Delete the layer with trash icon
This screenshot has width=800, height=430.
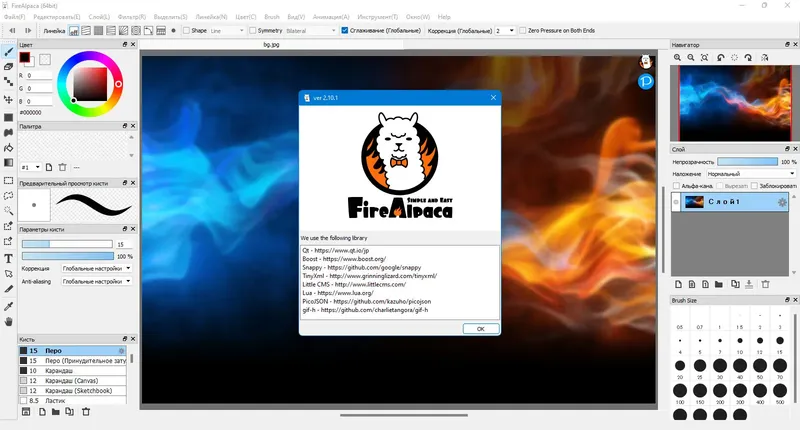[x=765, y=284]
